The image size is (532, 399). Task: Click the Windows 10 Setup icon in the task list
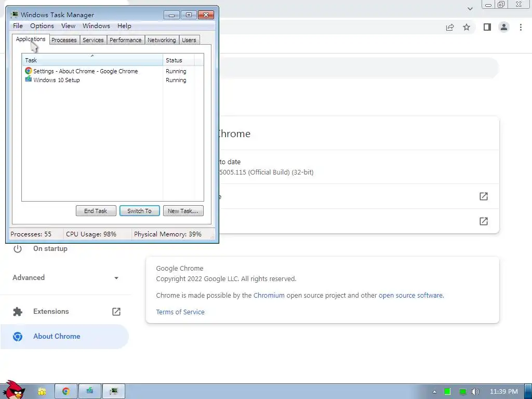pyautogui.click(x=28, y=79)
